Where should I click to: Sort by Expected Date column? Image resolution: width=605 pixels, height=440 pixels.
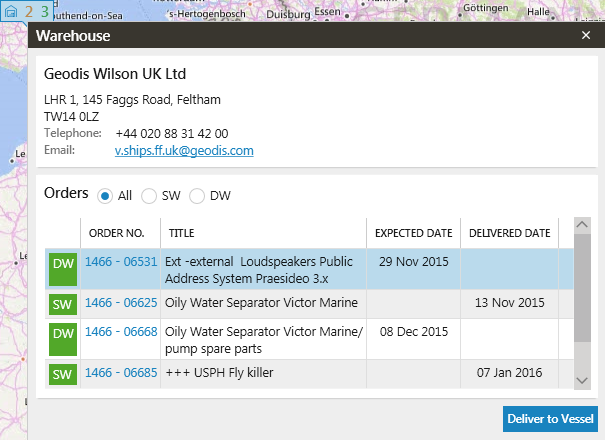(413, 233)
